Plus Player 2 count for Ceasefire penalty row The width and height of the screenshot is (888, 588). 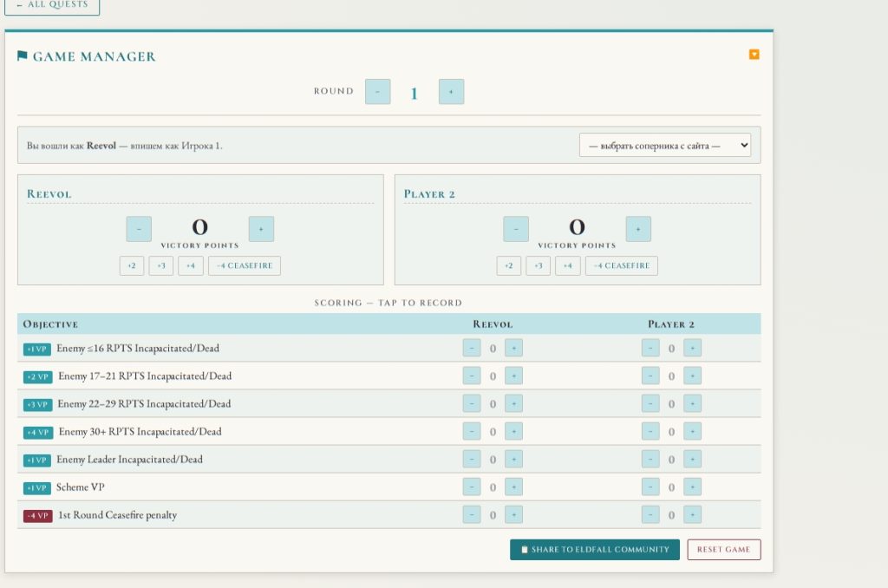point(692,514)
